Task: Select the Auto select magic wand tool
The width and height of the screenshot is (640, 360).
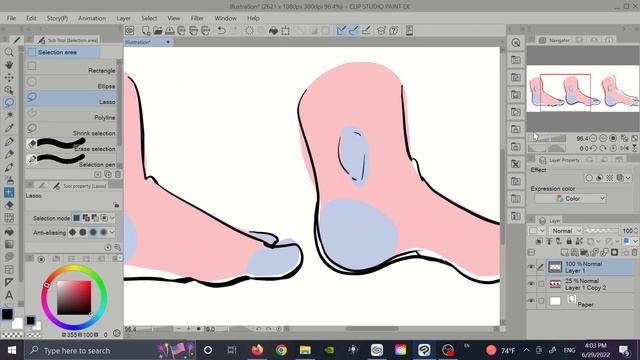Action: tap(9, 116)
